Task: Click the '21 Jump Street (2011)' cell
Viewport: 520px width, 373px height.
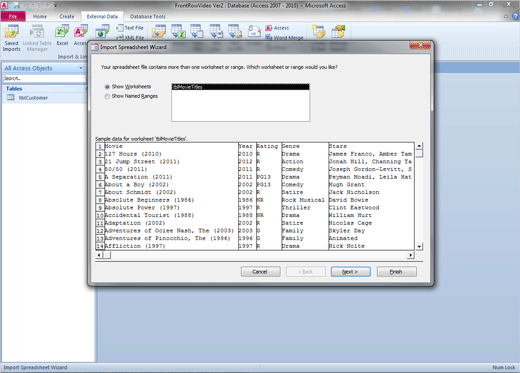Action: pos(171,162)
